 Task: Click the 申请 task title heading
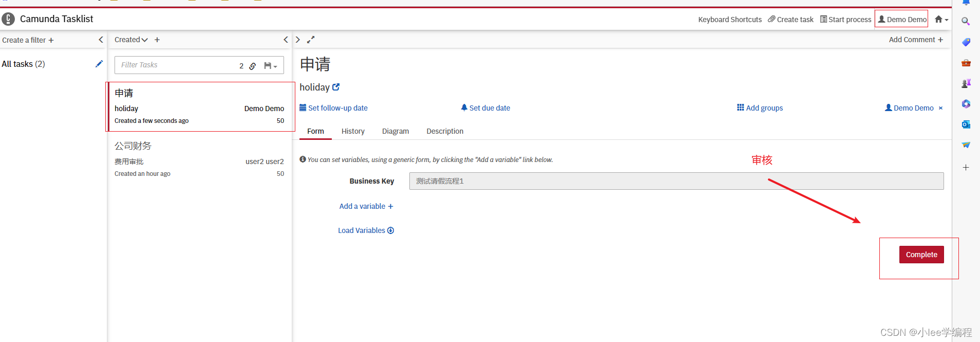(x=315, y=64)
